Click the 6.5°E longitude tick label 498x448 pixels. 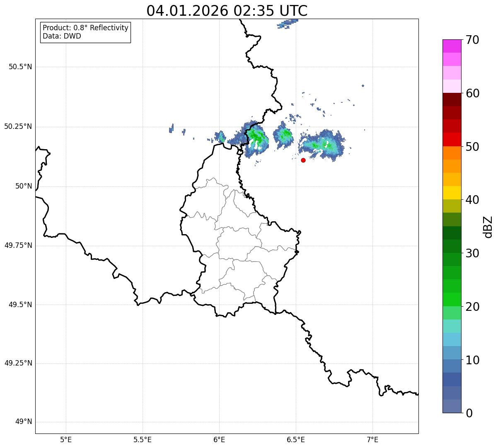[x=296, y=439]
